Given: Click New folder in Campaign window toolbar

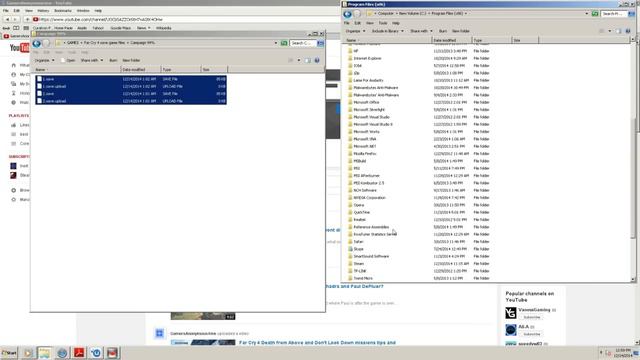Looking at the screenshot, I should 131,60.
